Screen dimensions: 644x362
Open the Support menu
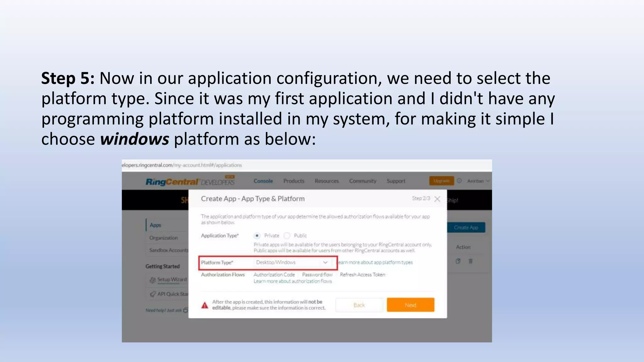point(396,181)
